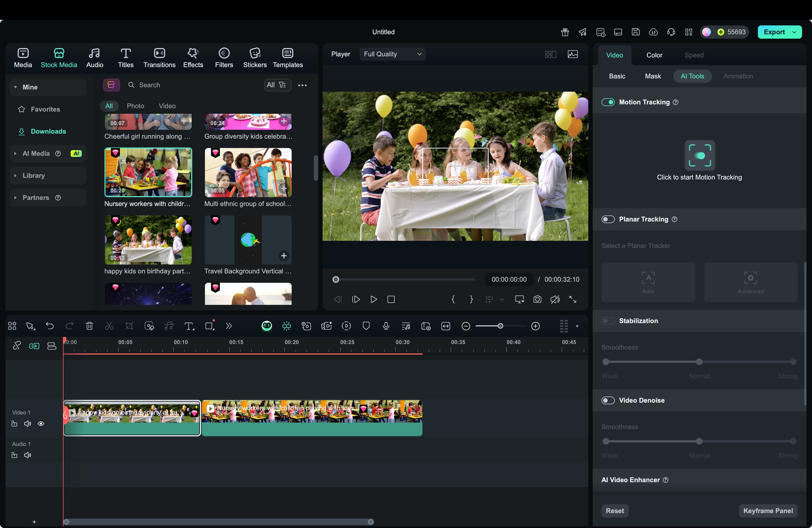Viewport: 812px width, 528px height.
Task: Click the Split scissors icon
Action: [x=109, y=326]
